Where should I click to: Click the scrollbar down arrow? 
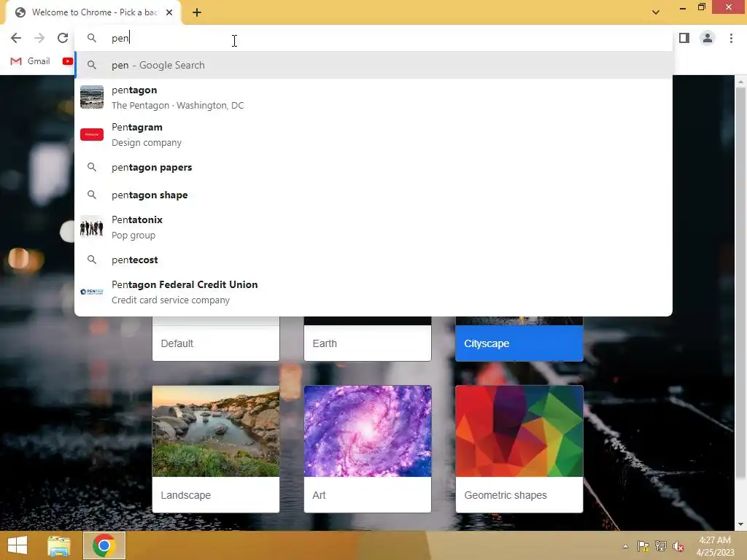pyautogui.click(x=740, y=525)
